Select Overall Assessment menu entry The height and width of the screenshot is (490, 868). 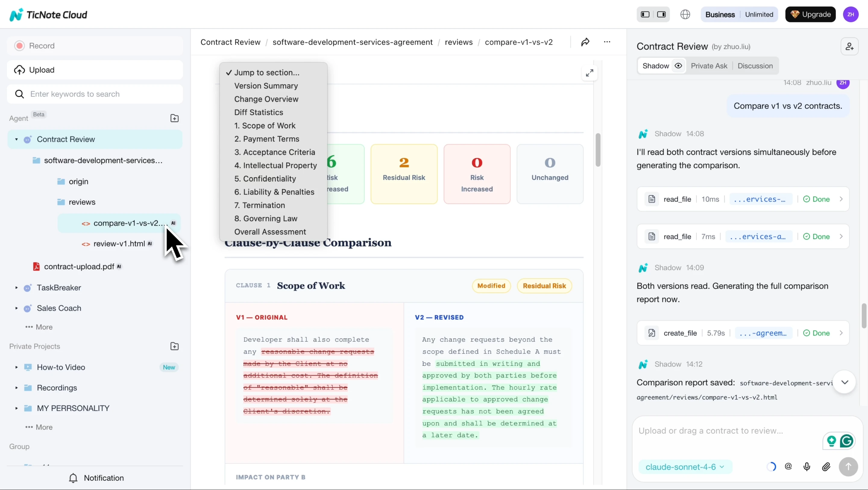(270, 232)
